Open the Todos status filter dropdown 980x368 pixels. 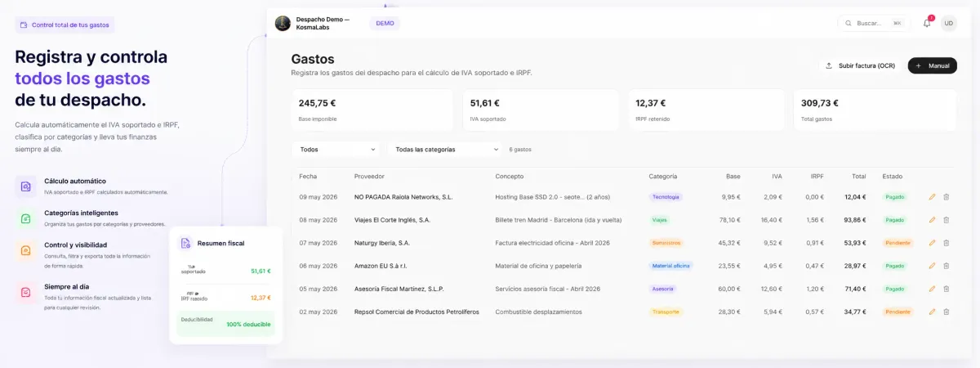coord(336,150)
